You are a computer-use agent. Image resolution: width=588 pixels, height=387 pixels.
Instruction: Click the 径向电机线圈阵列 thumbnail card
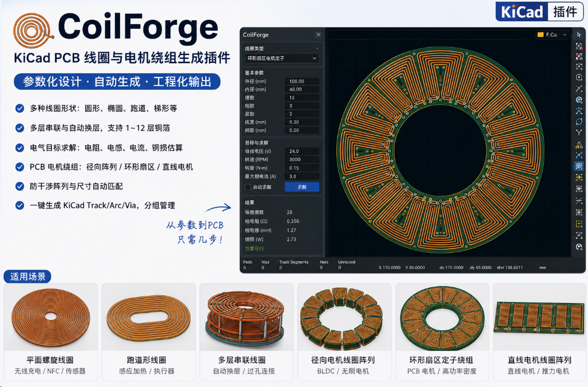pos(345,332)
